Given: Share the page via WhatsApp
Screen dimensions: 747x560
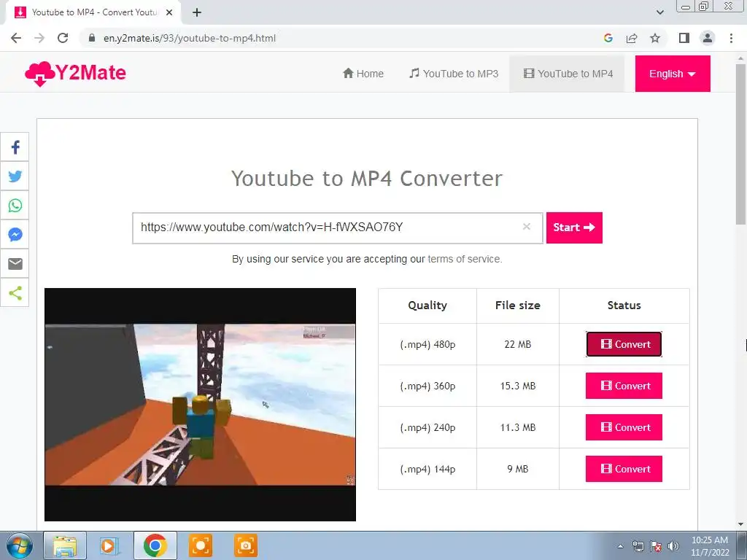Looking at the screenshot, I should tap(15, 206).
